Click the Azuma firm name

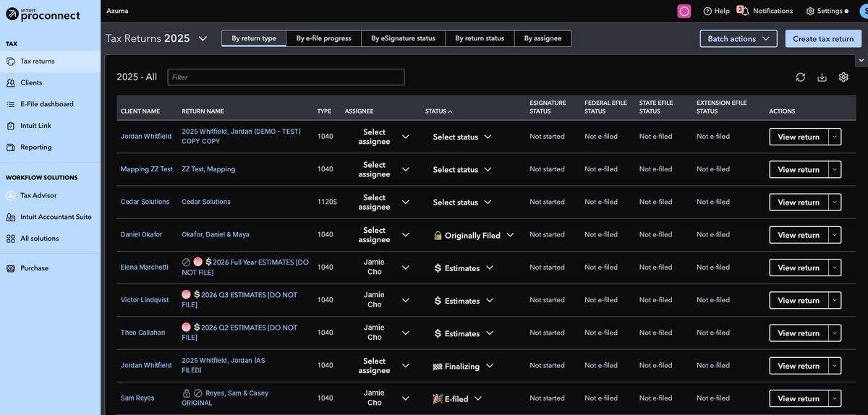click(x=117, y=11)
